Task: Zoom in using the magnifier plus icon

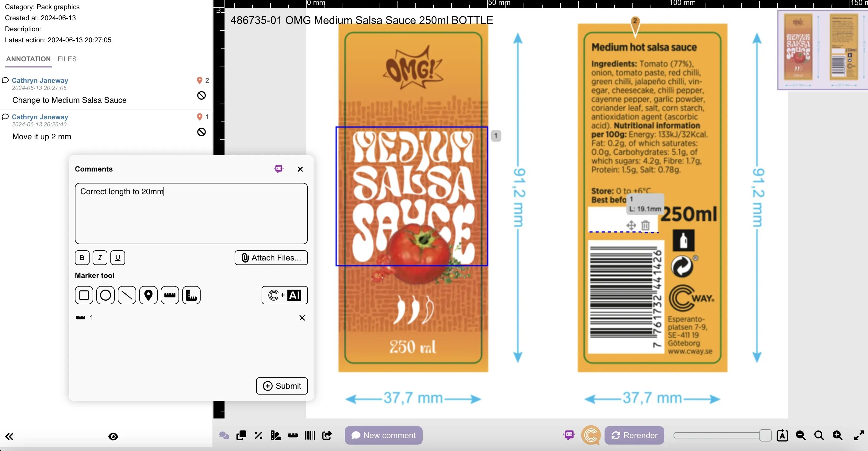Action: click(837, 435)
